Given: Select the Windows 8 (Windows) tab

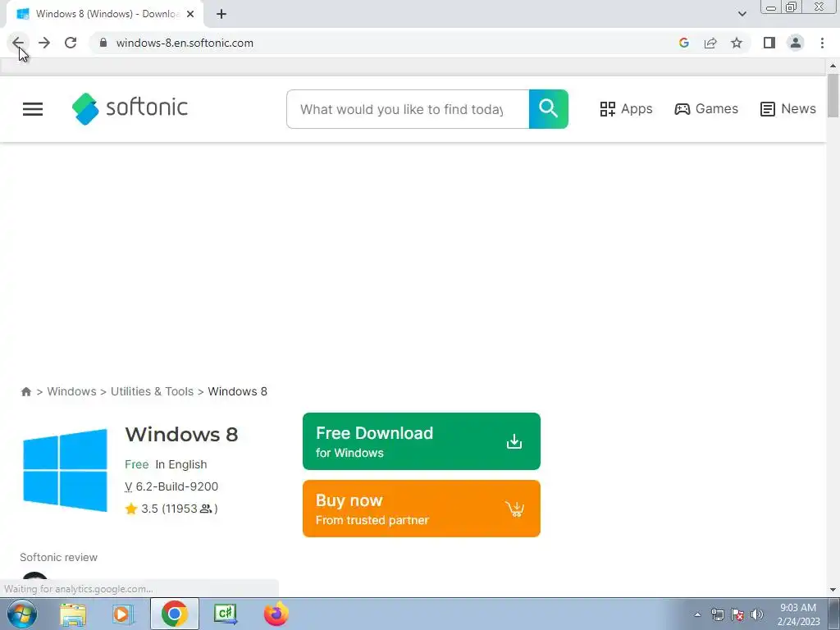Looking at the screenshot, I should coord(105,14).
